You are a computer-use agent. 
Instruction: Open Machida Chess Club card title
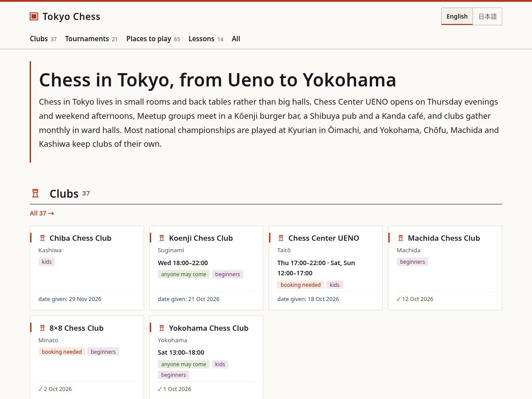pyautogui.click(x=444, y=238)
